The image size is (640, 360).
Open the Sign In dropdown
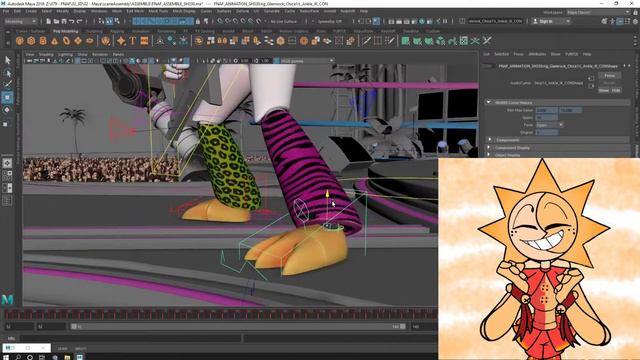tap(568, 21)
